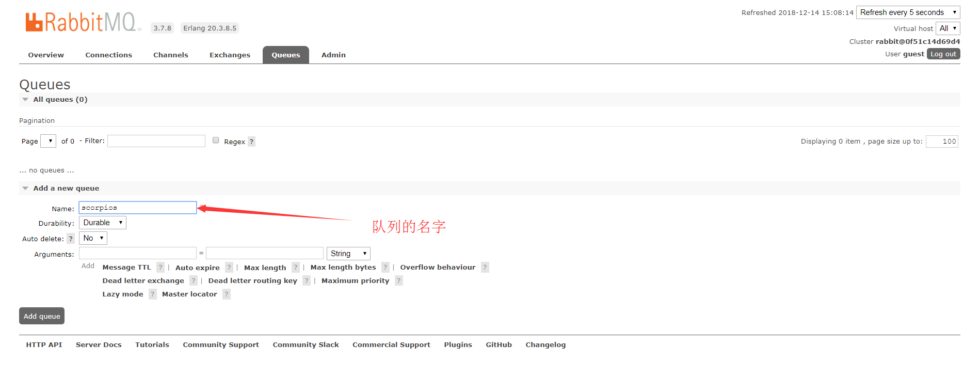Collapse the All queues section

click(x=60, y=100)
